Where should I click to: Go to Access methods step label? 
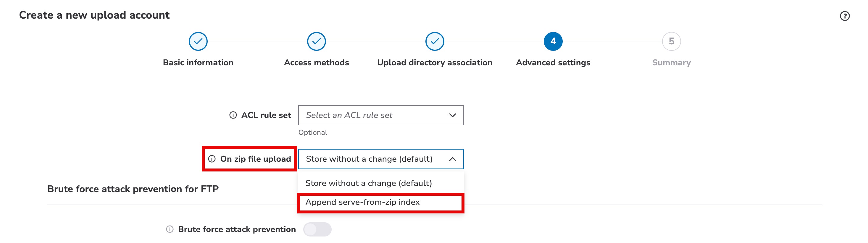[x=316, y=63]
